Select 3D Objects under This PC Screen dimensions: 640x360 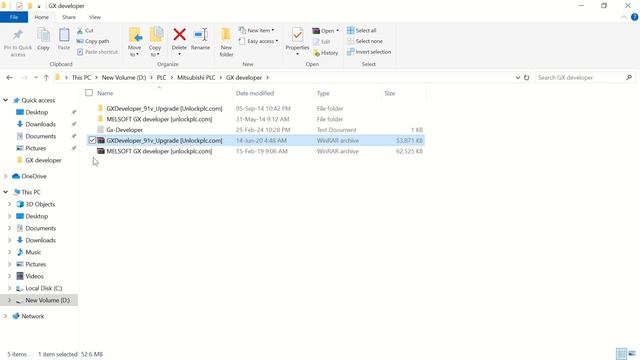[x=40, y=204]
